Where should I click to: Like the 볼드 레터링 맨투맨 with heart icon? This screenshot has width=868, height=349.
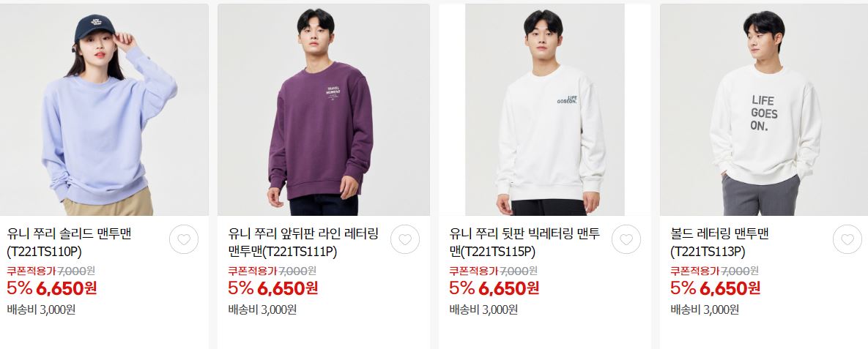tap(847, 239)
